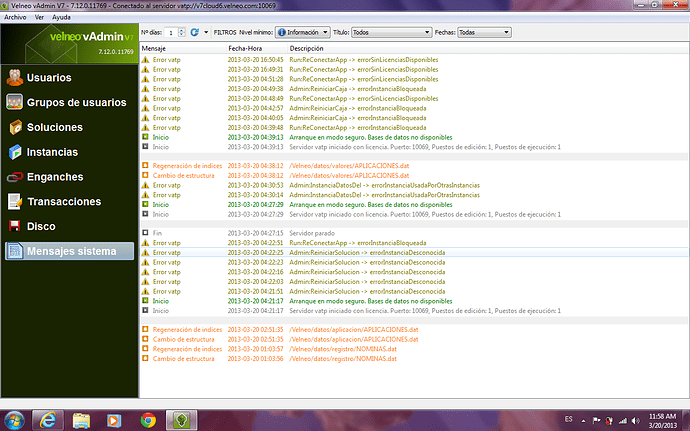
Task: Open refresh options dropdown arrow
Action: [x=206, y=32]
